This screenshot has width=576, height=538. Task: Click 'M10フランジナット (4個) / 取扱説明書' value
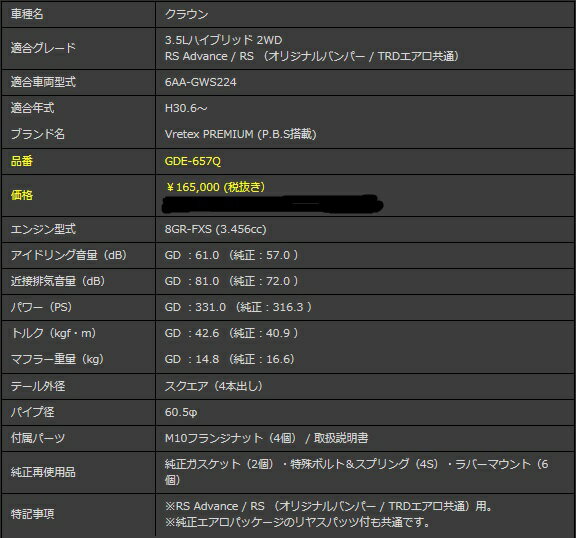tap(266, 438)
